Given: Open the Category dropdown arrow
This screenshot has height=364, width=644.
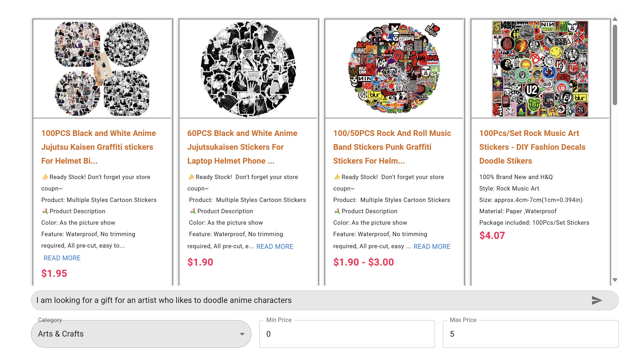Looking at the screenshot, I should [242, 334].
